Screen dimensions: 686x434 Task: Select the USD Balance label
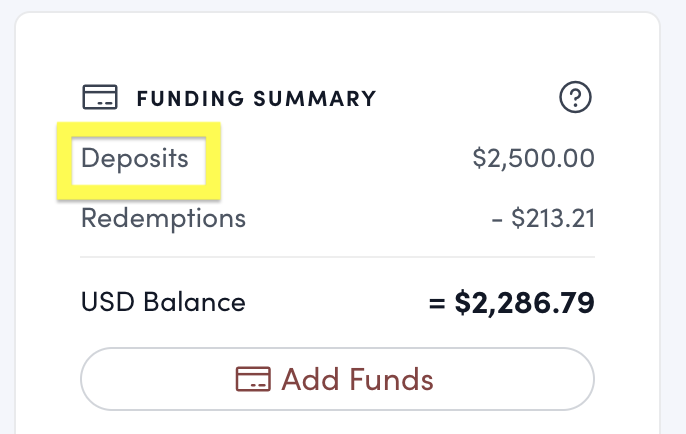[163, 301]
